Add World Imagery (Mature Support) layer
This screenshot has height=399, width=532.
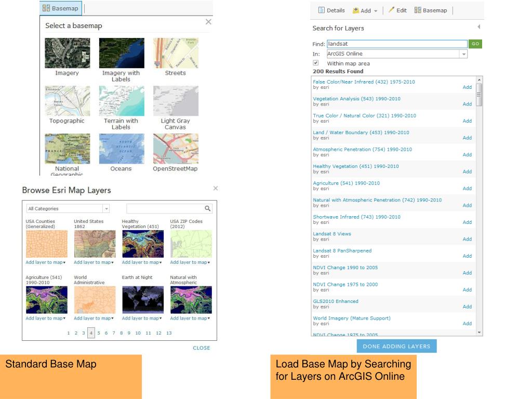pos(467,324)
